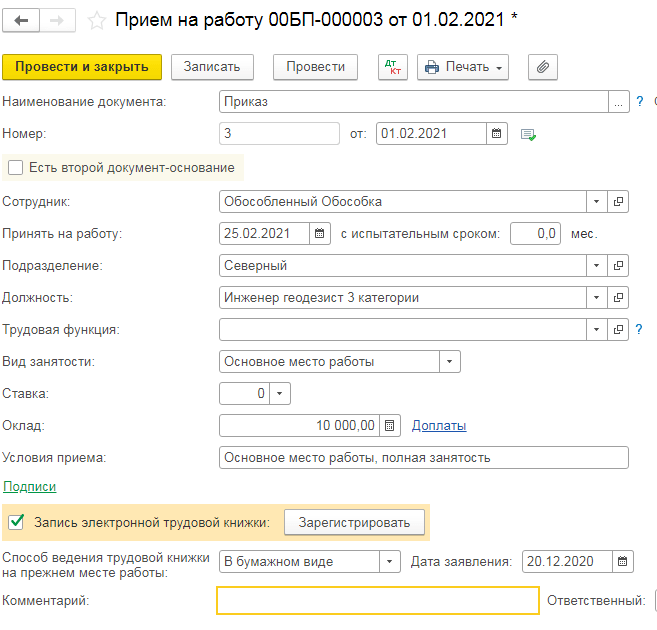Expand the Подразделение dropdown list

pyautogui.click(x=597, y=266)
